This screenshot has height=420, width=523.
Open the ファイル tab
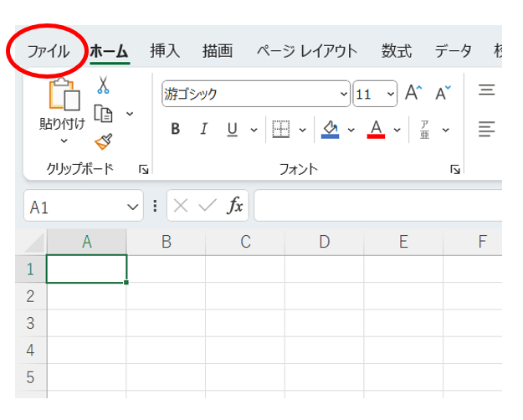click(x=49, y=51)
